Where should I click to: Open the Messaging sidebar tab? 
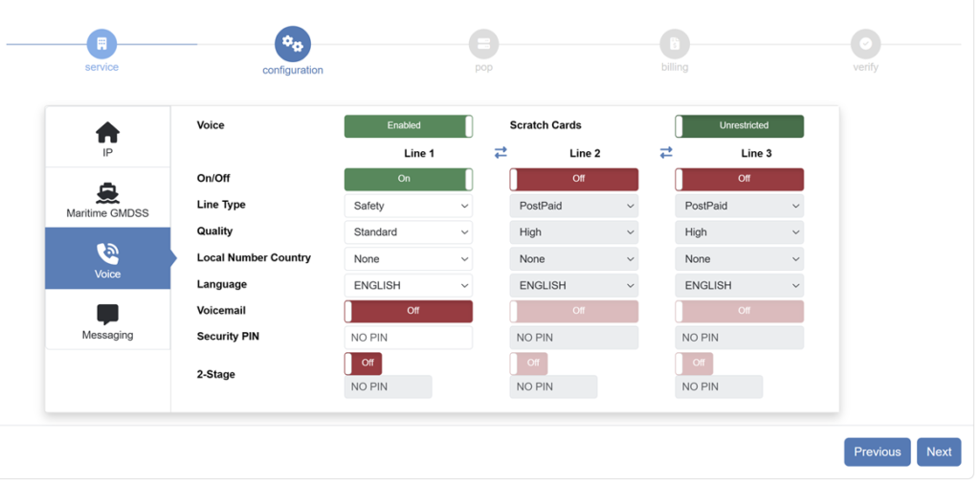tap(107, 321)
